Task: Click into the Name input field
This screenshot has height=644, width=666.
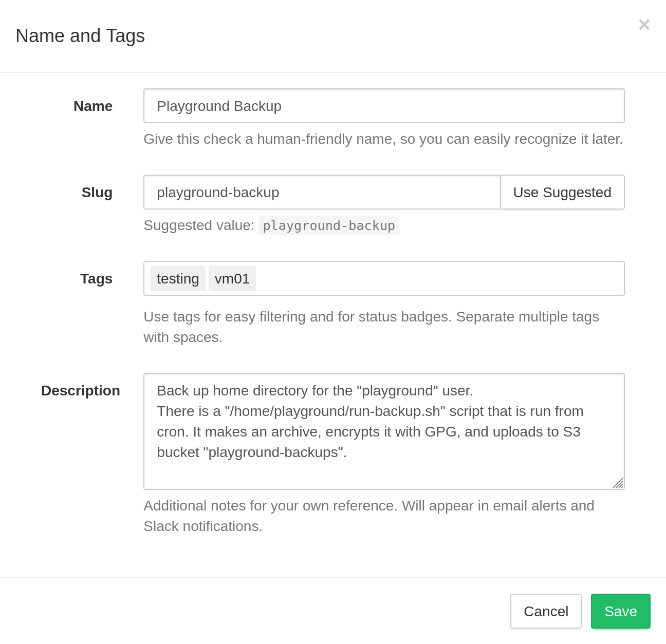Action: tap(383, 106)
